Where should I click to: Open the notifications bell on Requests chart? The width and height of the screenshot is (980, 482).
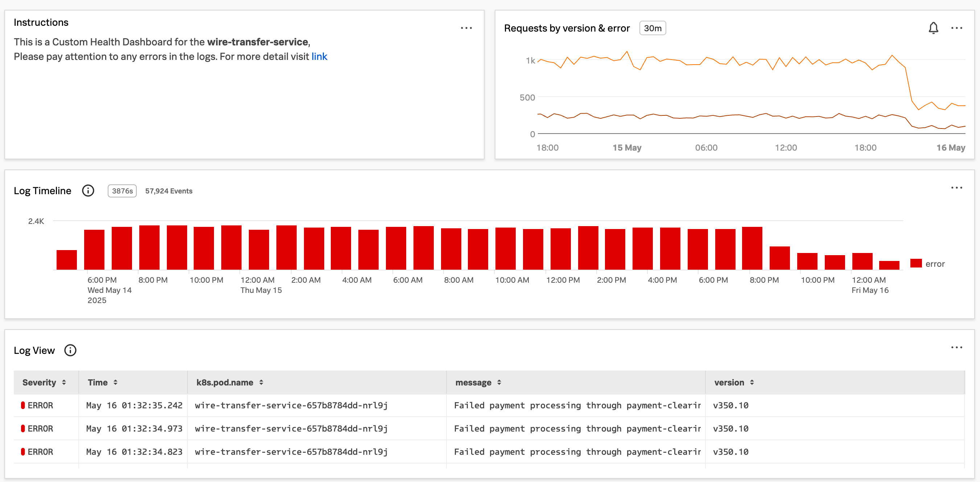[x=934, y=28]
